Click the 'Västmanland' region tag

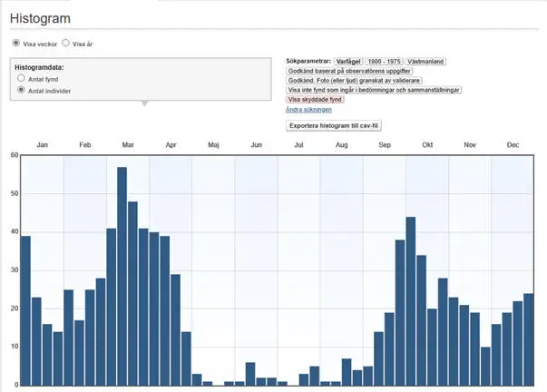425,61
